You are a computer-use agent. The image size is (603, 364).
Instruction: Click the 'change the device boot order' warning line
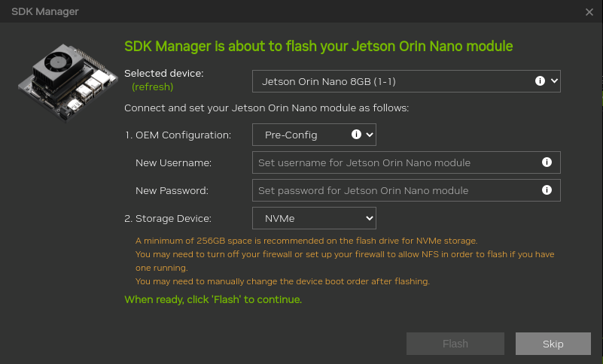pyautogui.click(x=282, y=281)
